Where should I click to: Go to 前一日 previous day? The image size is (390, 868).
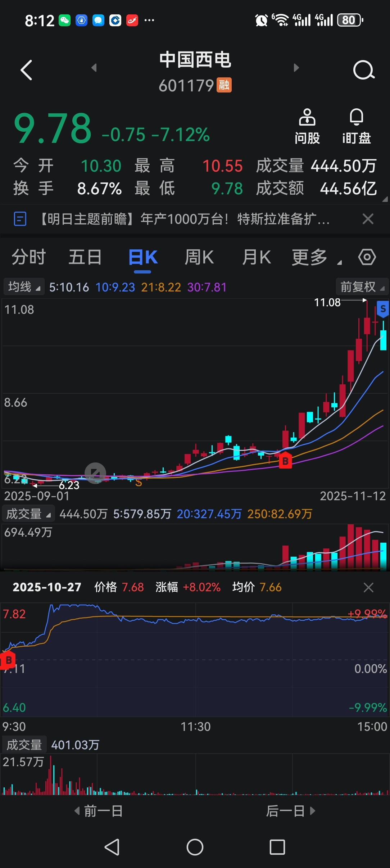coord(99,811)
